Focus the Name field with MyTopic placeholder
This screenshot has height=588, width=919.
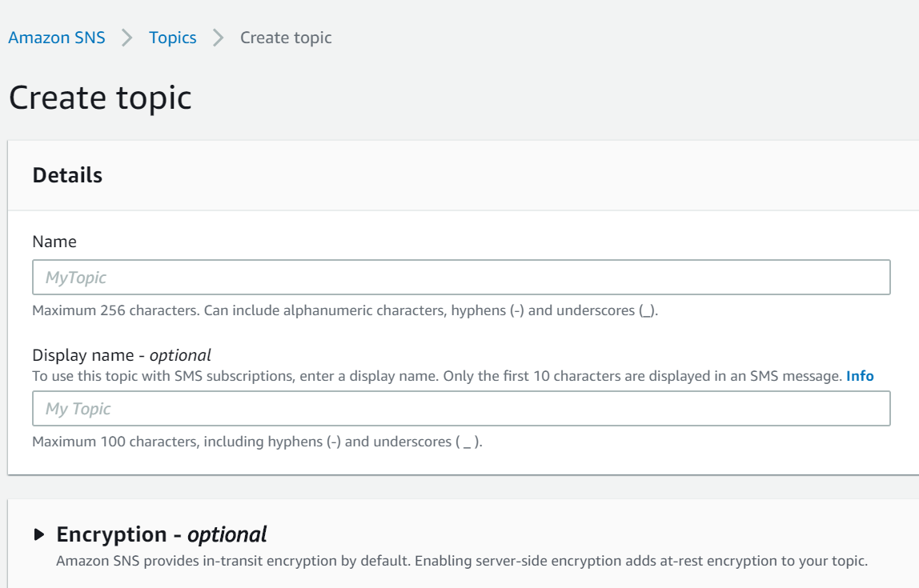pos(461,278)
